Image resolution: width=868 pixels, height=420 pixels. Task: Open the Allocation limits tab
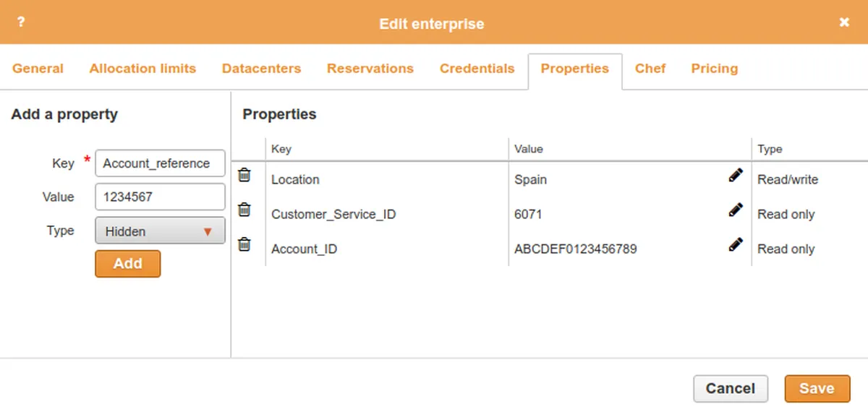tap(142, 69)
